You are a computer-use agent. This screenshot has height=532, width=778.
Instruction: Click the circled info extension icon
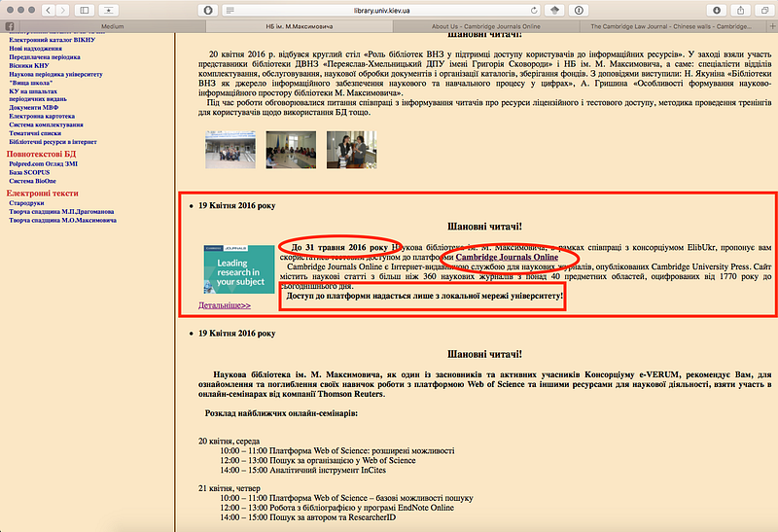point(579,10)
